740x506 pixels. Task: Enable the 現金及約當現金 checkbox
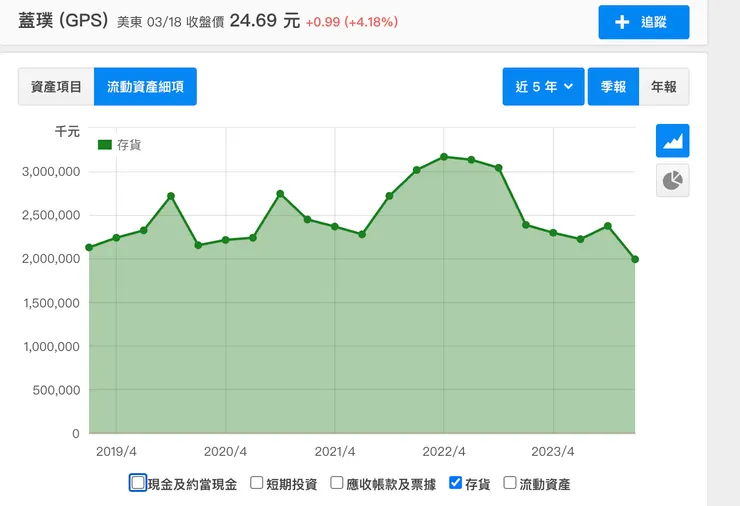138,483
